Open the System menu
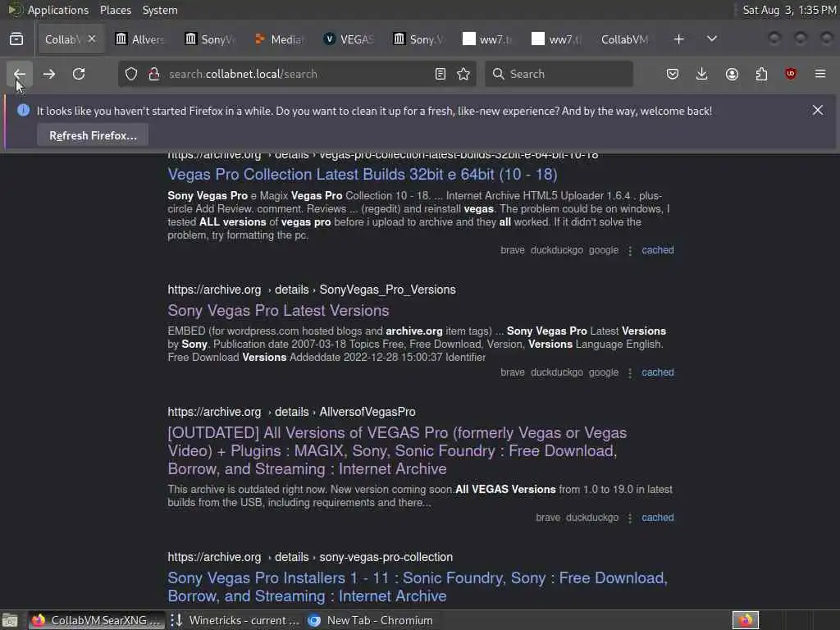 (x=160, y=10)
